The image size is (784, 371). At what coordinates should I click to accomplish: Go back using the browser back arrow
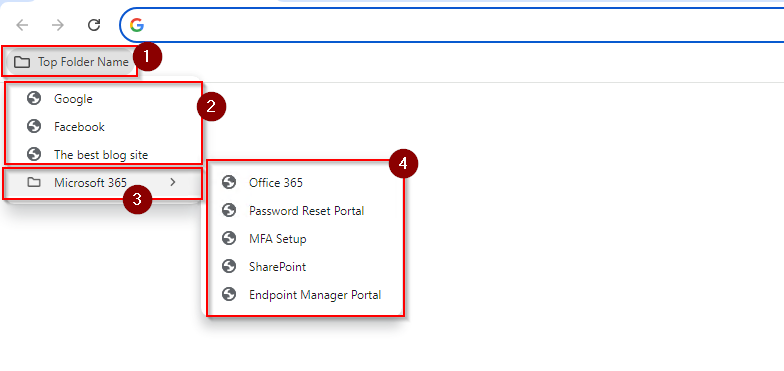point(22,25)
